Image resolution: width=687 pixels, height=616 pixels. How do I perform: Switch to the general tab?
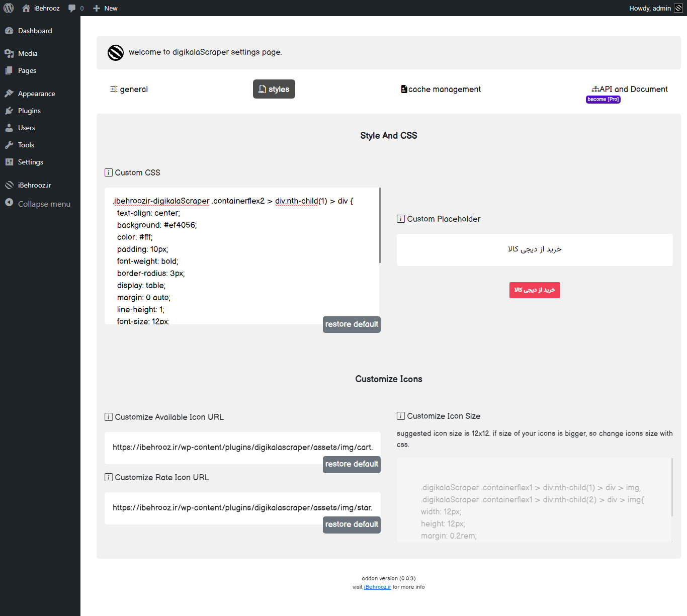coord(129,89)
